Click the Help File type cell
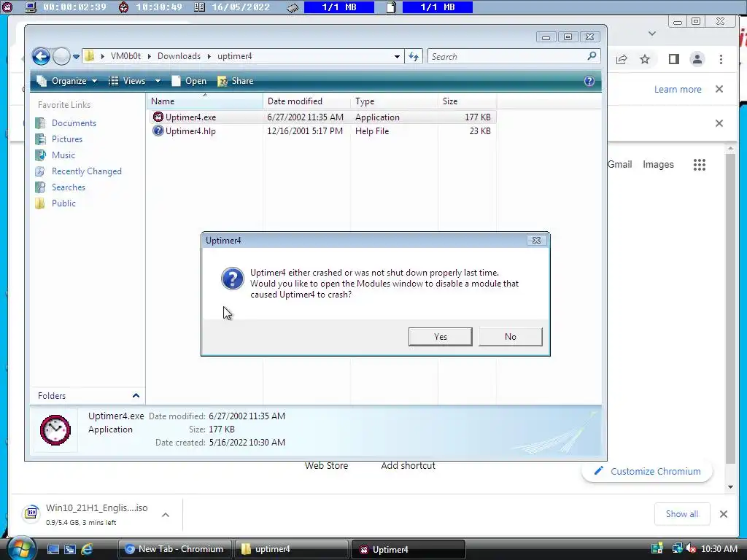Screen dimensions: 747x560 click(372, 131)
